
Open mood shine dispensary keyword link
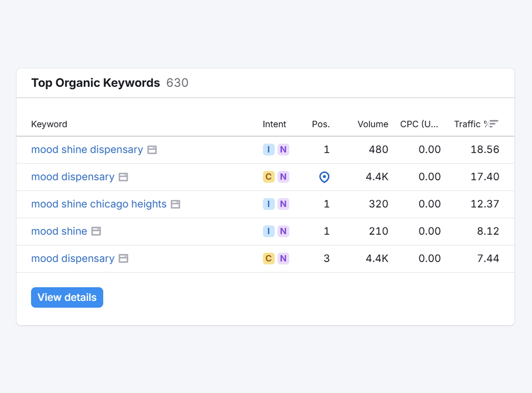coord(87,150)
